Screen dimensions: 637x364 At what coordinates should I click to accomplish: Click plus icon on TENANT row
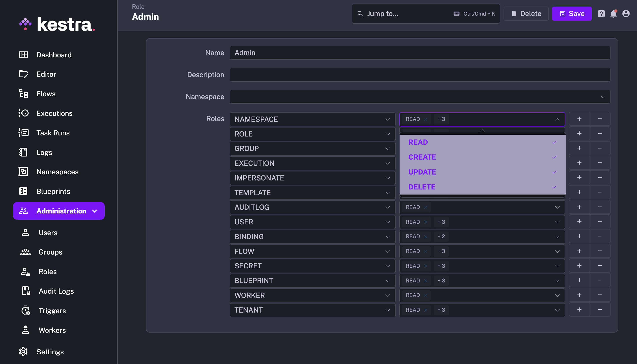point(579,310)
